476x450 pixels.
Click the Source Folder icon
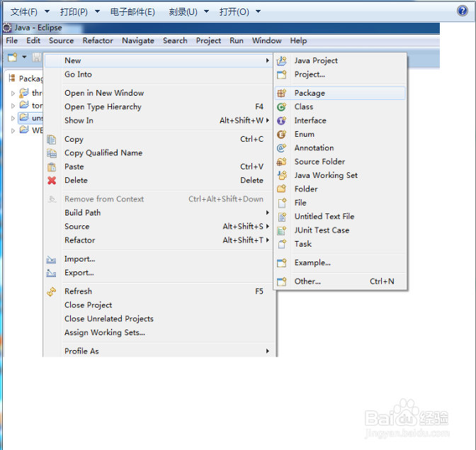(x=282, y=162)
